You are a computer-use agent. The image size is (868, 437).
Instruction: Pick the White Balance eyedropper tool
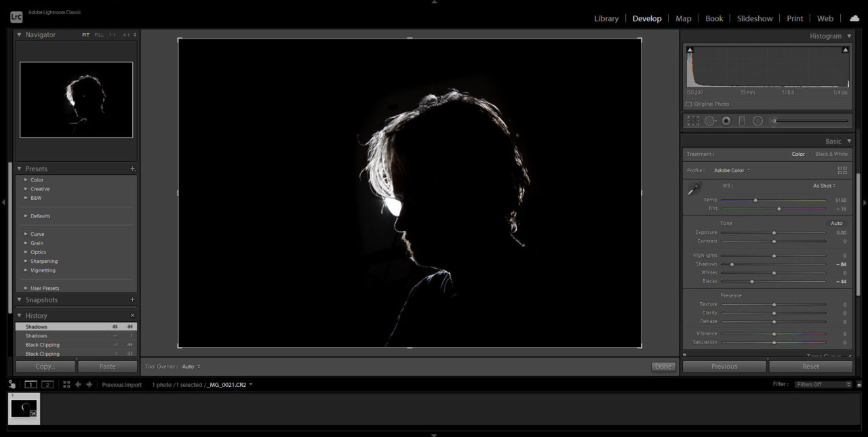pyautogui.click(x=694, y=188)
